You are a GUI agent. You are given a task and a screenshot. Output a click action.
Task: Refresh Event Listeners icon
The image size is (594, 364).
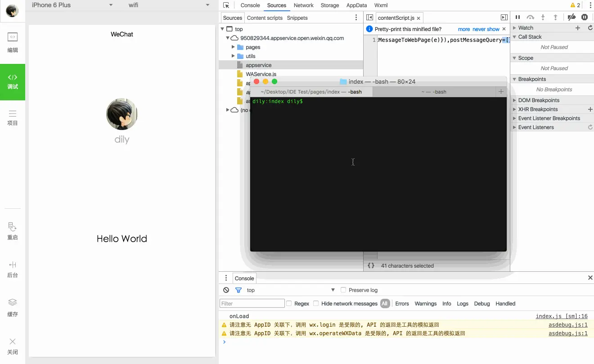[x=590, y=127]
